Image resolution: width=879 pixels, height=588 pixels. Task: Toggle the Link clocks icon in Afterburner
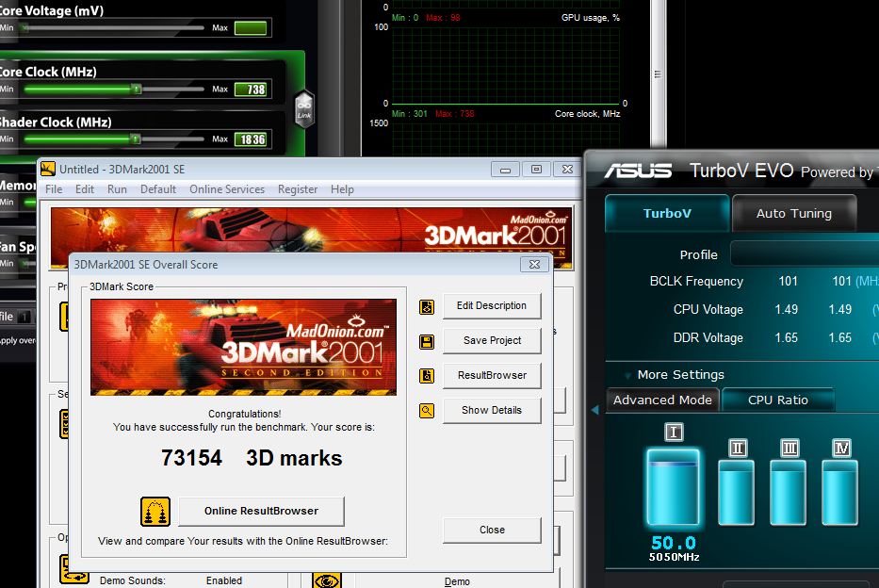coord(304,108)
